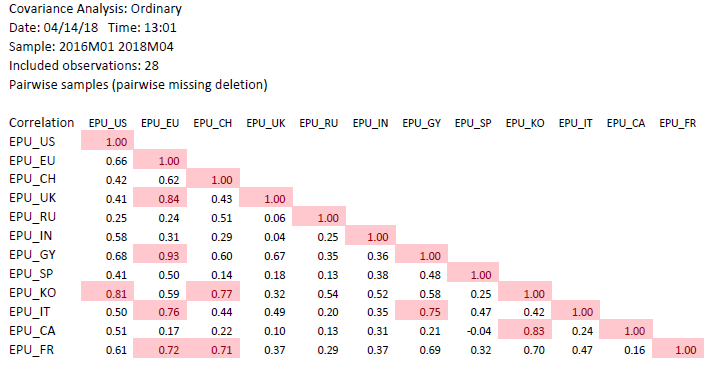
Task: Select the EPU_IT column header
Action: (575, 123)
